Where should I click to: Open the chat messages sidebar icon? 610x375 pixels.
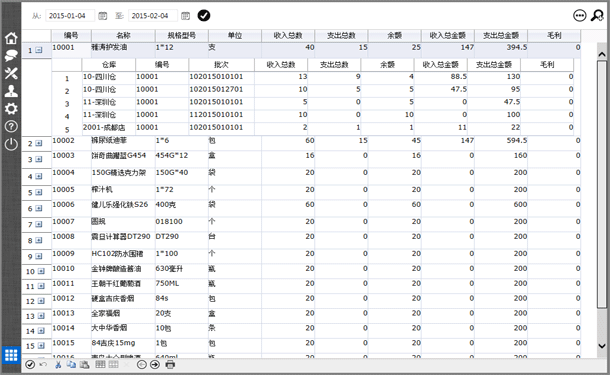(11, 56)
